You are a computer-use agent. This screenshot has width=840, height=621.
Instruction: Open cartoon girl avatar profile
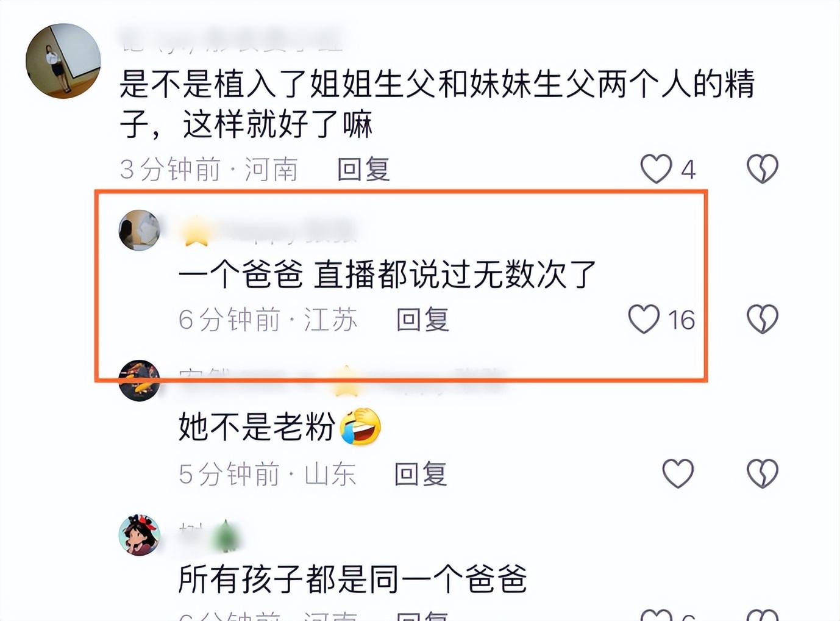tap(140, 534)
